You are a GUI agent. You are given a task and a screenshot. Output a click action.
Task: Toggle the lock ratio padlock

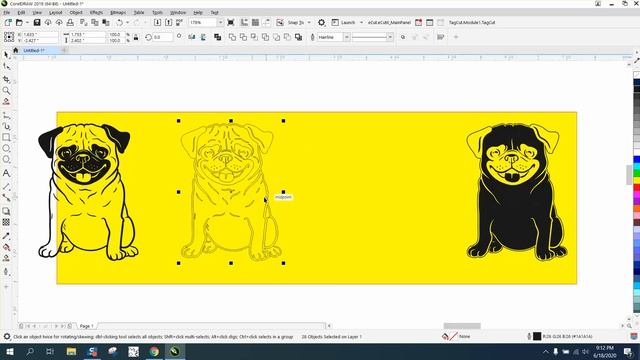pyautogui.click(x=136, y=37)
